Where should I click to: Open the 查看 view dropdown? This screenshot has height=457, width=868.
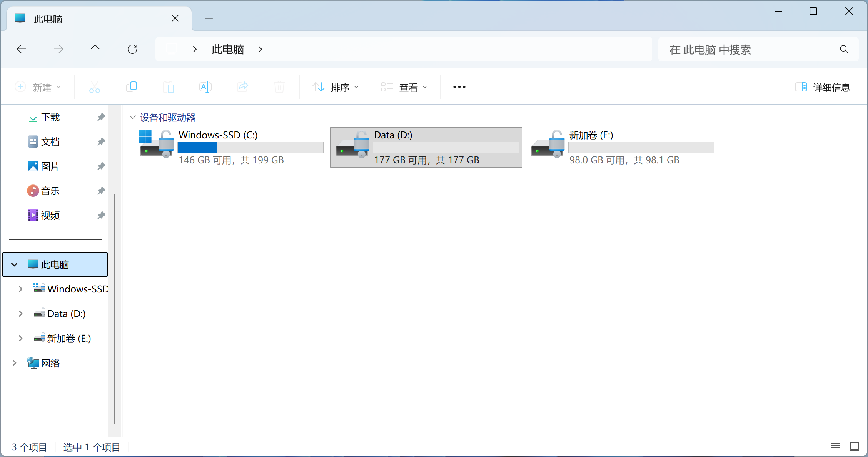click(x=404, y=87)
